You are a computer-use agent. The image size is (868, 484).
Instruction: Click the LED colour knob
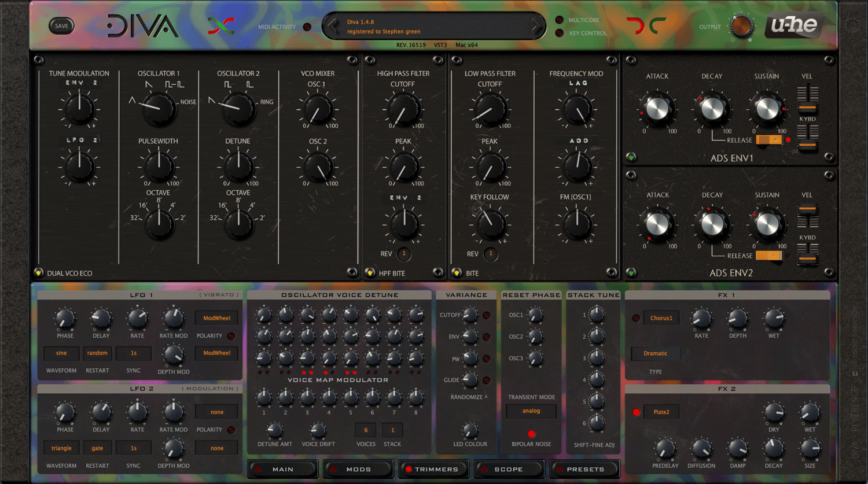click(x=470, y=430)
